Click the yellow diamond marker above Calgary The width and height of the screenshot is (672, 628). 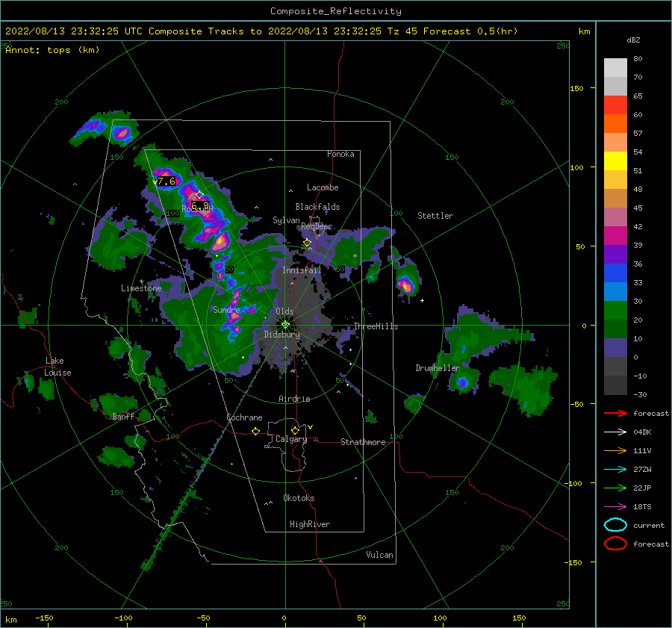(x=295, y=430)
